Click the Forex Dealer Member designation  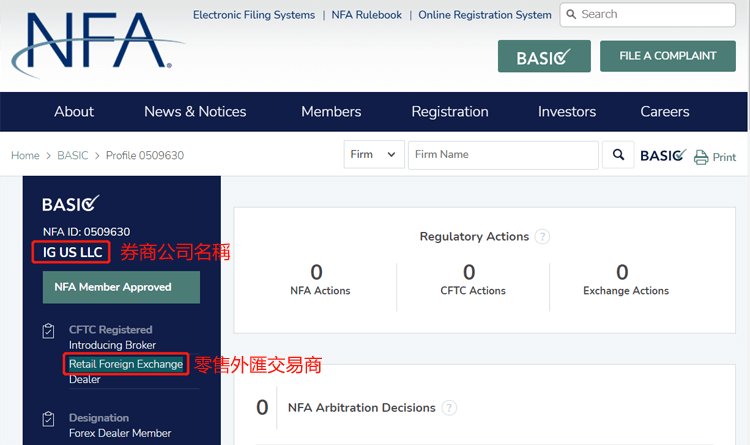click(x=120, y=433)
